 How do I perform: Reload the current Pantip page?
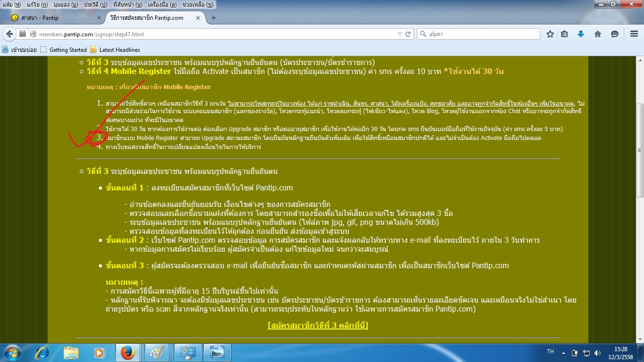point(408,34)
